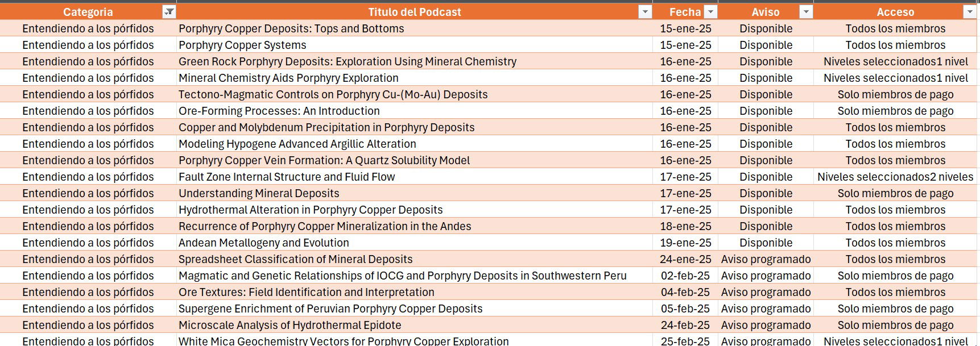
Task: Open the Aviso column filter dropdown
Action: coord(806,12)
